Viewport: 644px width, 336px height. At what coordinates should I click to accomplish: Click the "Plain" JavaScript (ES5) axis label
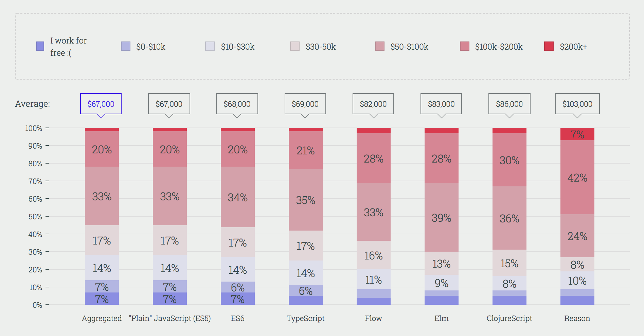170,318
